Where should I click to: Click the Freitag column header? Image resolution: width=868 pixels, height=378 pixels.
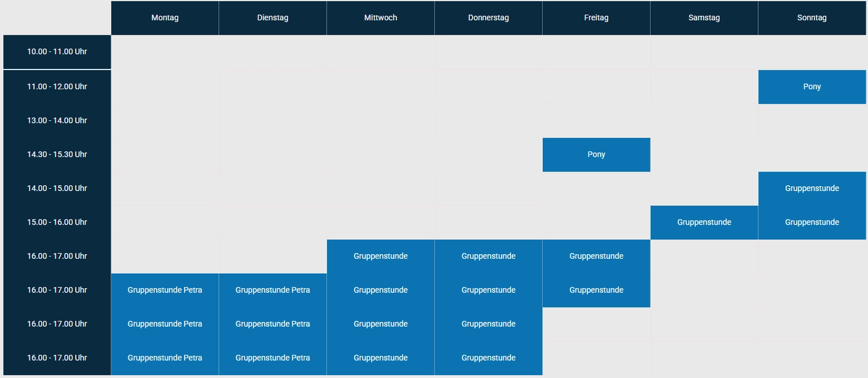click(x=596, y=18)
